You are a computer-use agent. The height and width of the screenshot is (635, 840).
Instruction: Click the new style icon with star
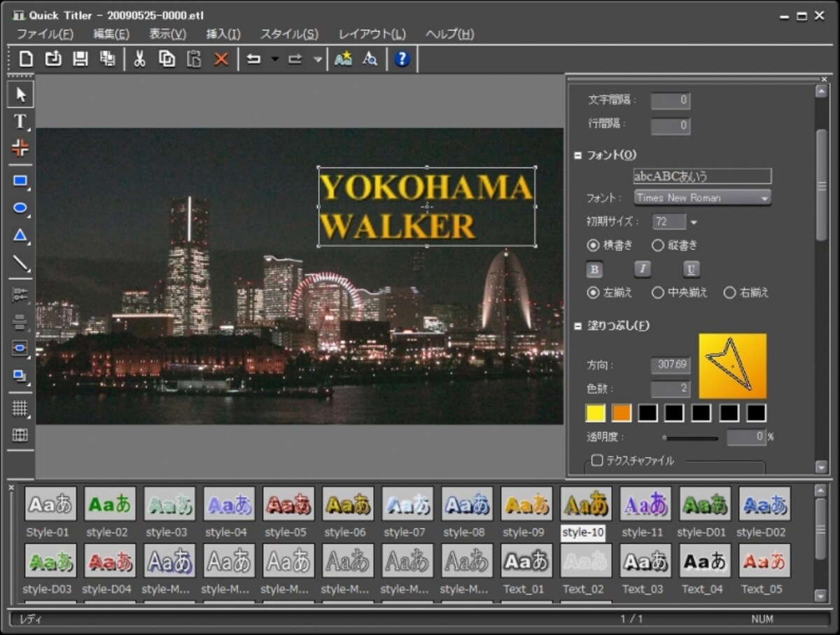(x=343, y=59)
